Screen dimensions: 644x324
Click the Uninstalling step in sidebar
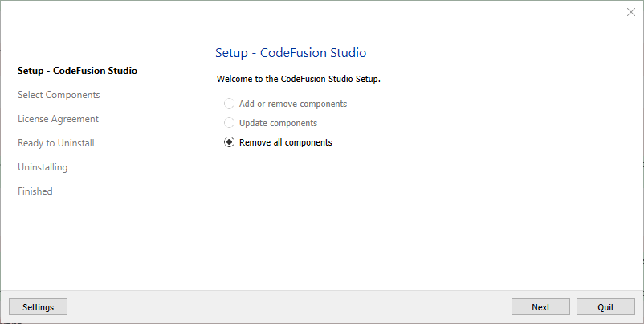point(43,167)
